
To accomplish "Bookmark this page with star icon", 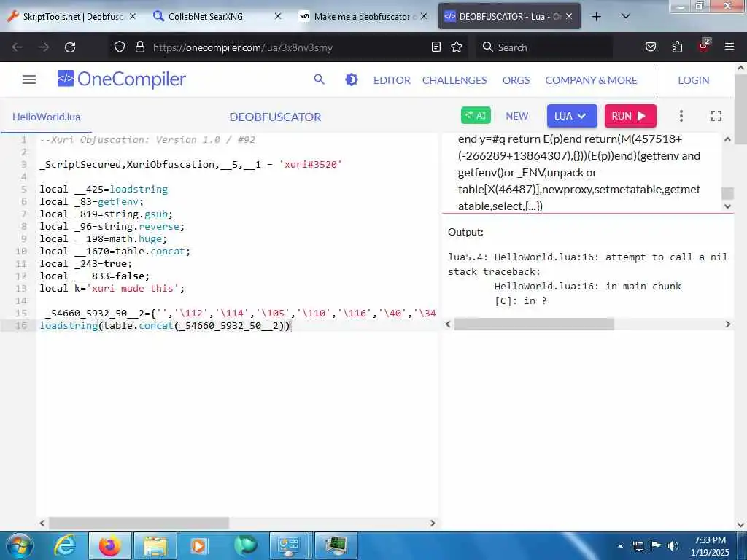I will point(457,47).
